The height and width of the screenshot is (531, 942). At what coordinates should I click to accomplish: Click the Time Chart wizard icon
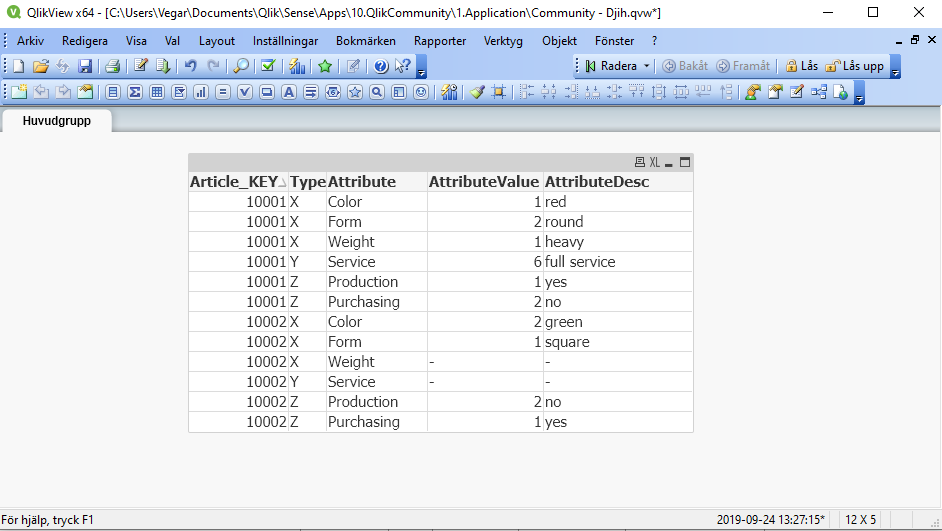click(449, 92)
